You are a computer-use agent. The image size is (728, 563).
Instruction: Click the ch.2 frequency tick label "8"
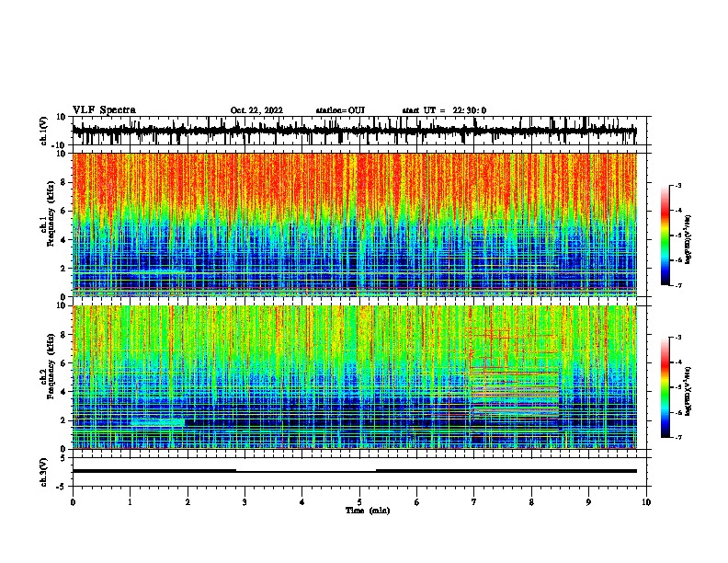[x=64, y=334]
